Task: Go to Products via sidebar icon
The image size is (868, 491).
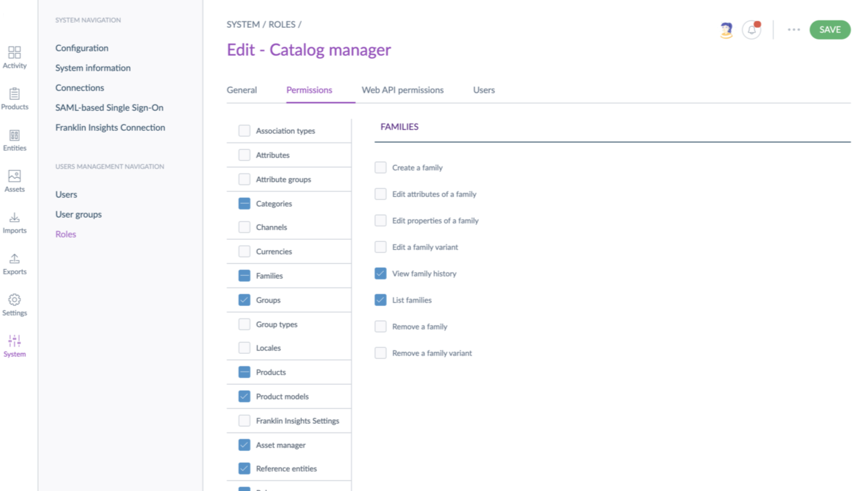Action: [x=15, y=94]
